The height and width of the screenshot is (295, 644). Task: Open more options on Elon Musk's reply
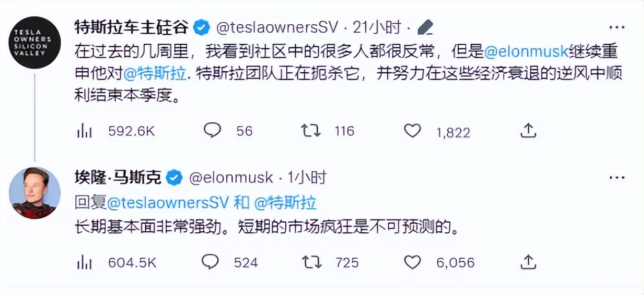[616, 178]
